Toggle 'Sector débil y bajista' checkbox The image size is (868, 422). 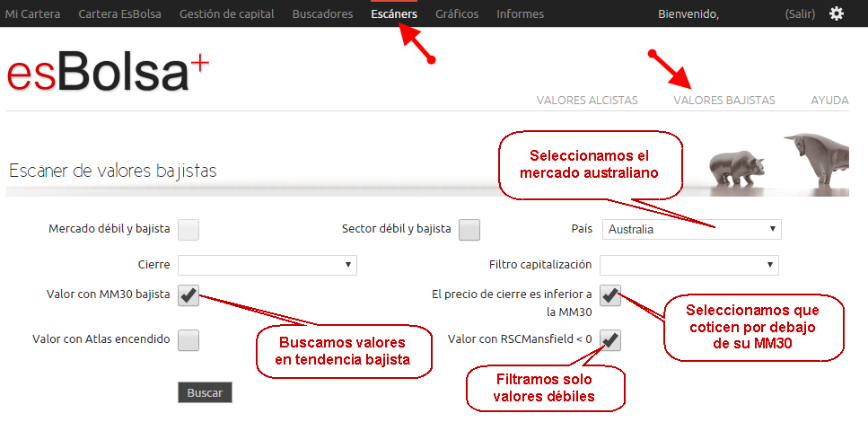pyautogui.click(x=469, y=229)
